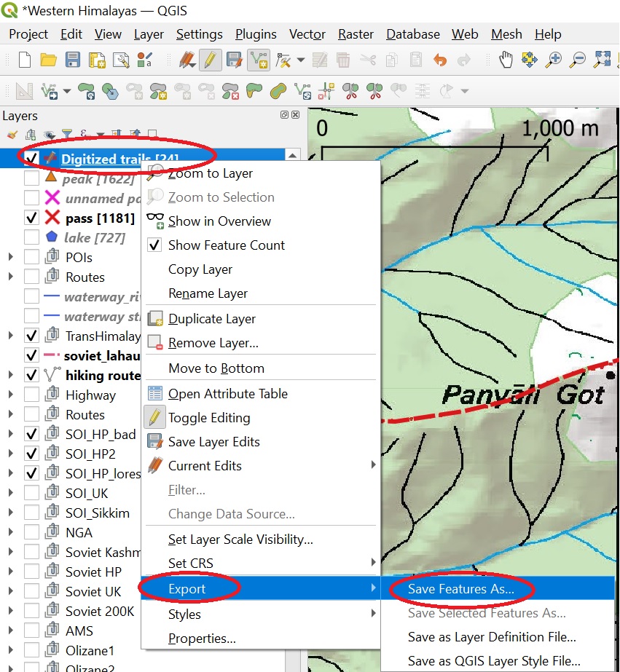Viewport: 620px width, 672px height.
Task: Open a project with the folder icon
Action: (x=49, y=60)
